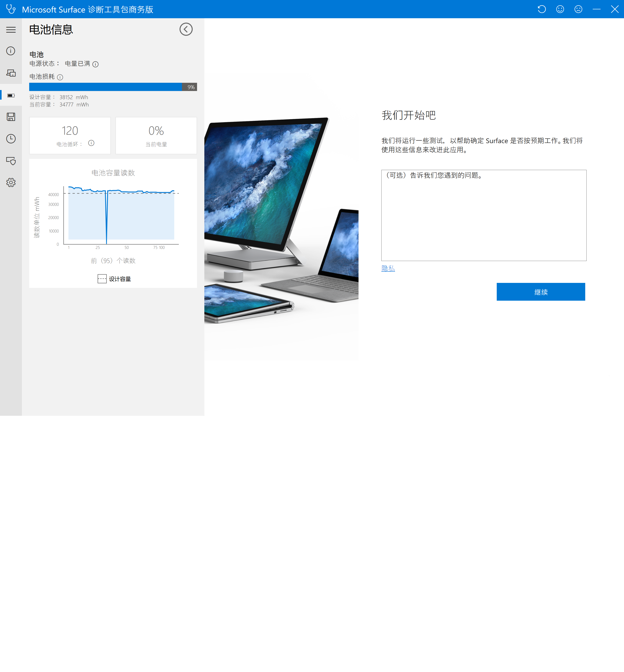
Task: Click the 设计容量 38152 mWh value
Action: pos(74,97)
